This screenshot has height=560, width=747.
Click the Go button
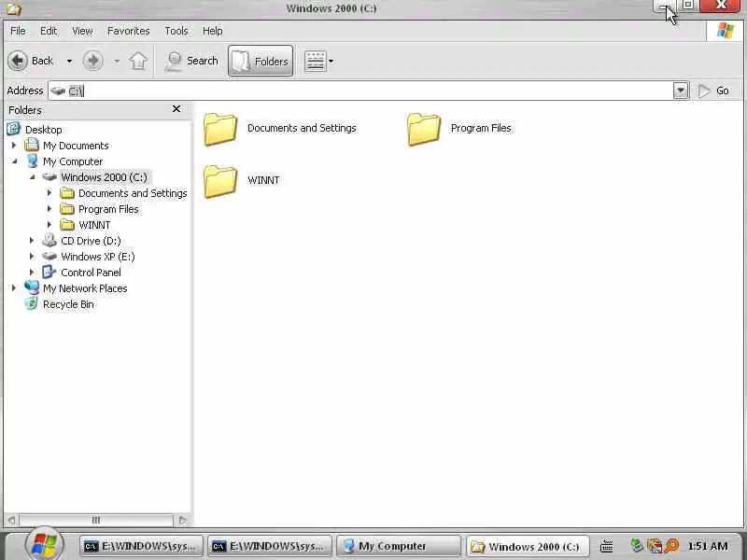tap(713, 91)
